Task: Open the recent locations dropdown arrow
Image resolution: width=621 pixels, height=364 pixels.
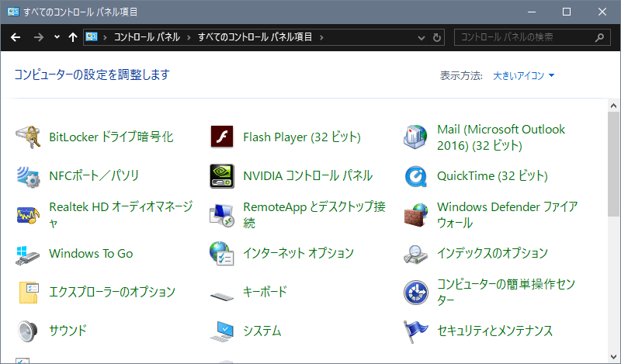Action: (57, 36)
